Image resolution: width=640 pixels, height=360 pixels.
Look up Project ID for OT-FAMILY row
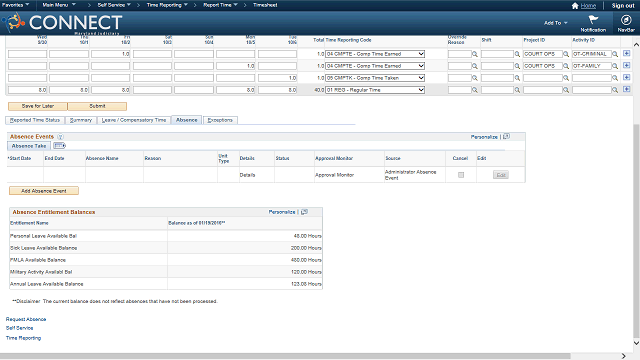coord(566,66)
